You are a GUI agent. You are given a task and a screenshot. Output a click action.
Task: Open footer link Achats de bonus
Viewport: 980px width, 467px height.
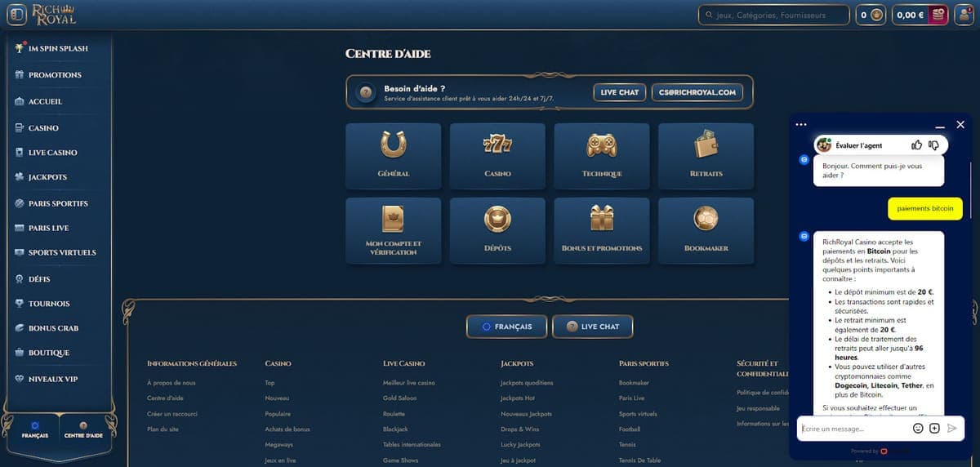coord(287,429)
